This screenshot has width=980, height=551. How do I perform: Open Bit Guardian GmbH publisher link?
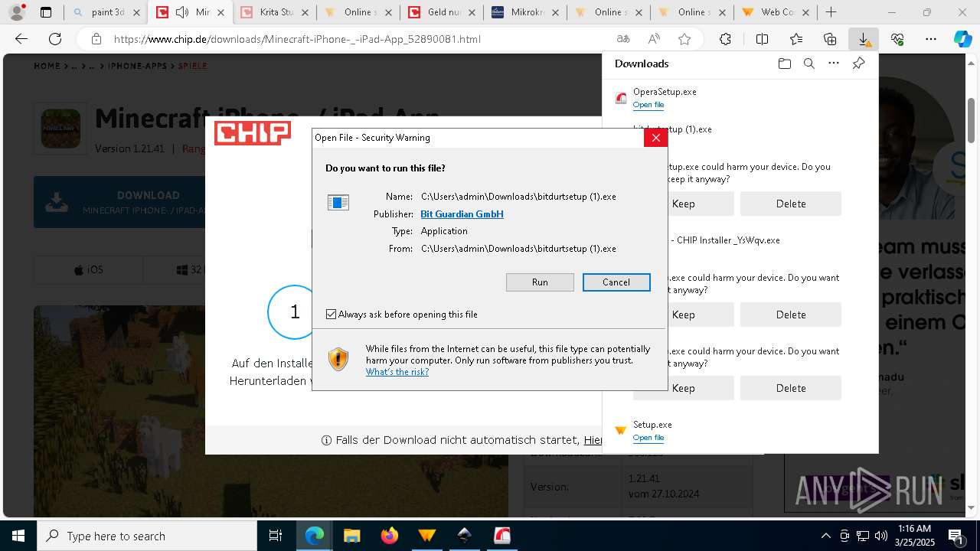coord(462,214)
